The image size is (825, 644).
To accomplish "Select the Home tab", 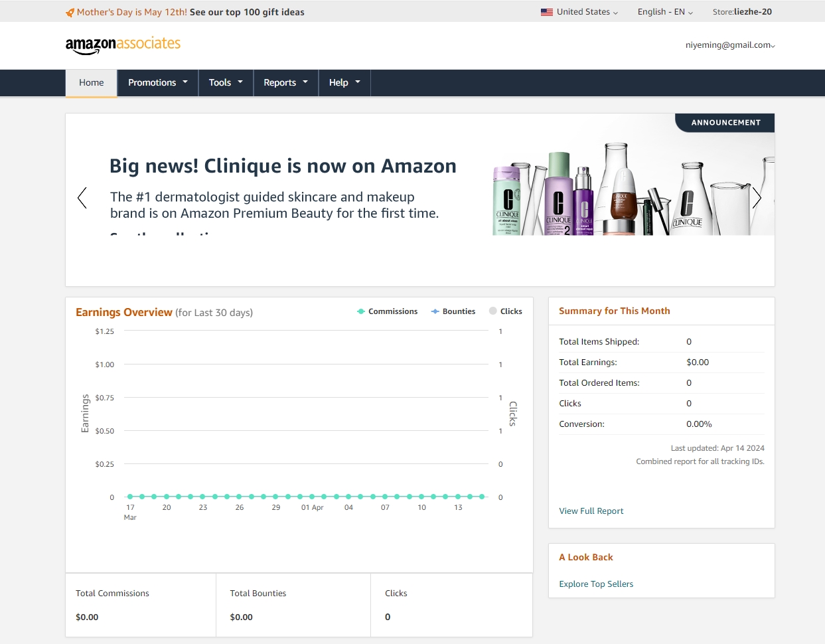I will 92,83.
